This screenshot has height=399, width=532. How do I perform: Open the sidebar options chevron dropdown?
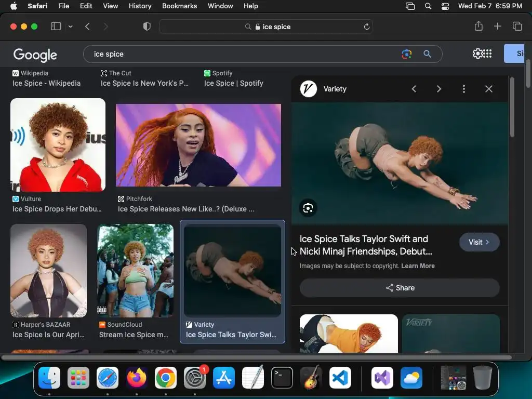click(x=70, y=26)
